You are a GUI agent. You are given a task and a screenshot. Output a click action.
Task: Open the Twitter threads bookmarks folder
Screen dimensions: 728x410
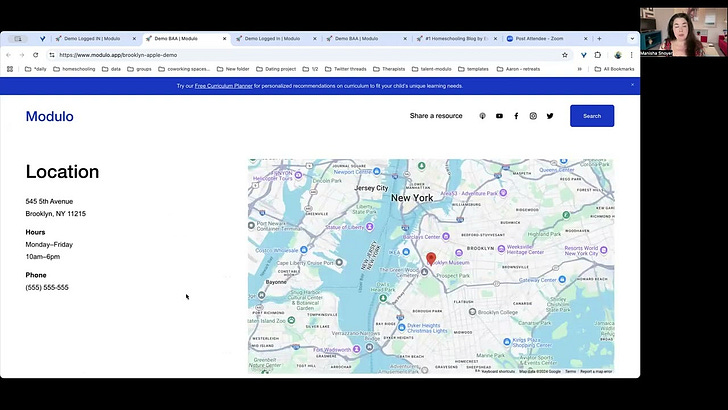(x=345, y=69)
